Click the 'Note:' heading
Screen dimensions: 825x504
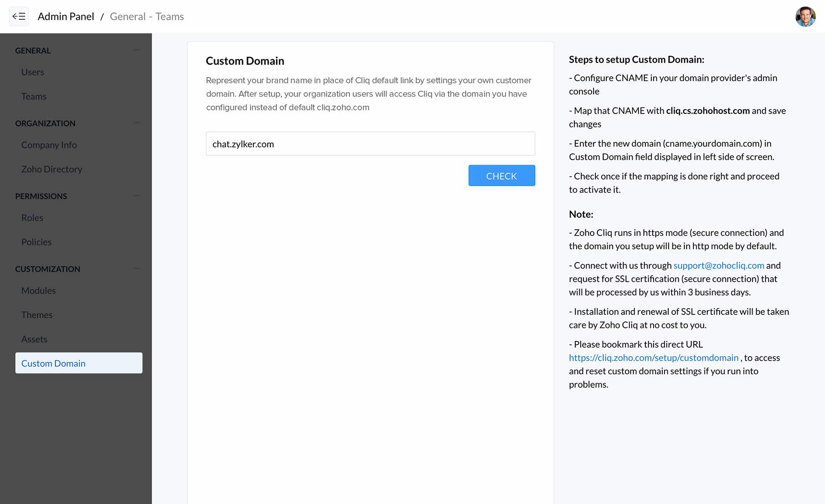[x=581, y=214]
